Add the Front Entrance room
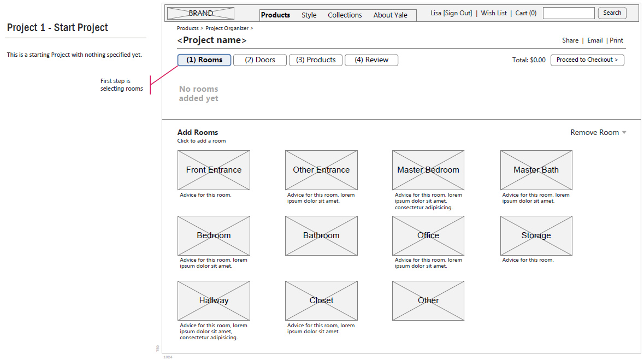The height and width of the screenshot is (360, 644). [x=214, y=170]
